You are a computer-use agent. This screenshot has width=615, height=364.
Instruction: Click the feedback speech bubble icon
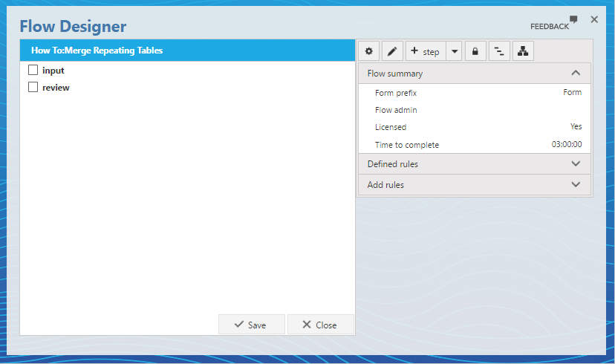click(573, 19)
